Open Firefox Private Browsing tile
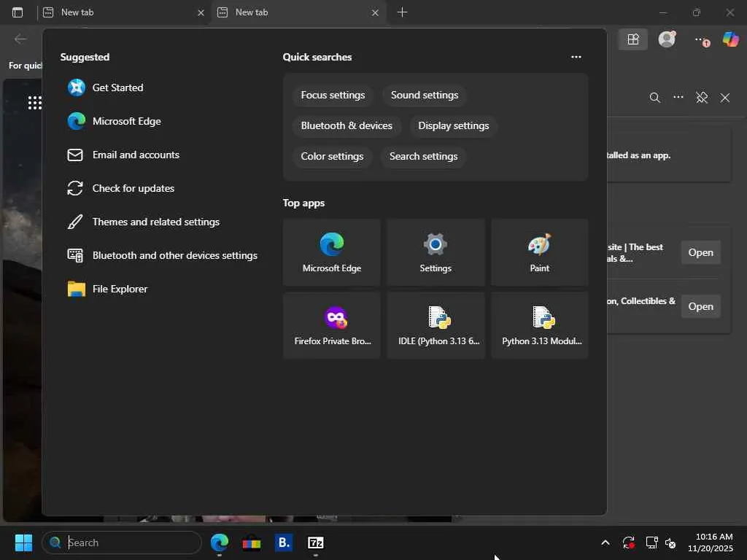 (332, 325)
